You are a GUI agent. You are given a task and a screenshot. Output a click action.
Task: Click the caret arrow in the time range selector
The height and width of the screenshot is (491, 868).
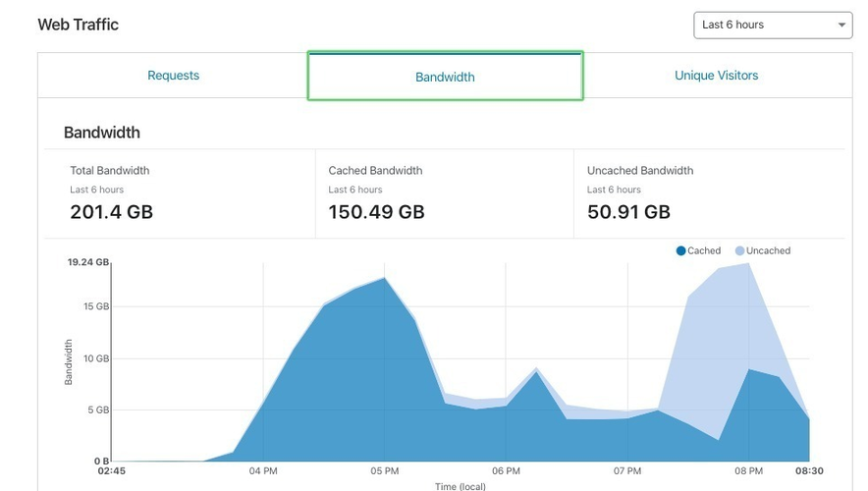841,26
